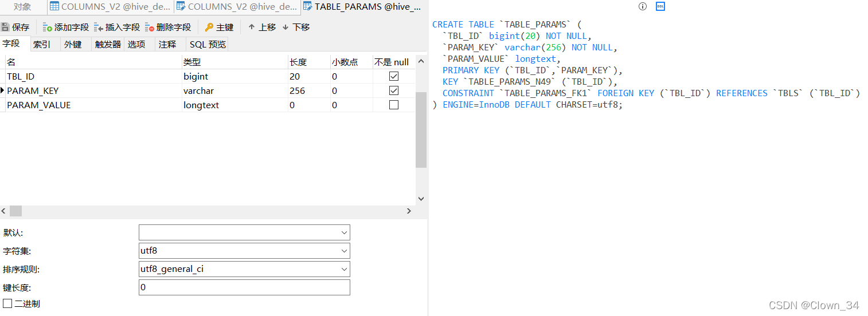Switch to the 对象 tab
The height and width of the screenshot is (316, 868).
click(22, 7)
